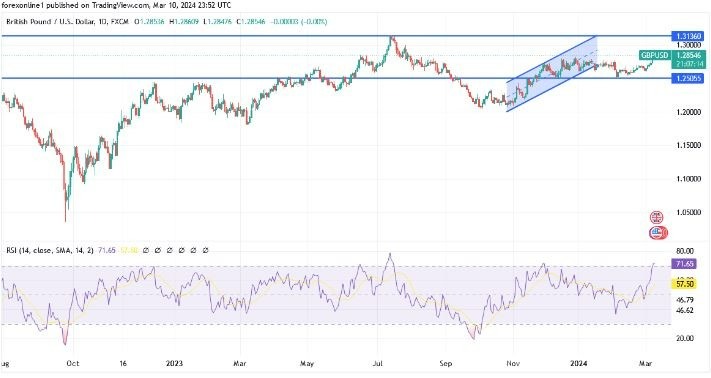Viewport: 711px width, 378px height.
Task: Click the 20.00 RSI axis label
Action: (x=685, y=338)
